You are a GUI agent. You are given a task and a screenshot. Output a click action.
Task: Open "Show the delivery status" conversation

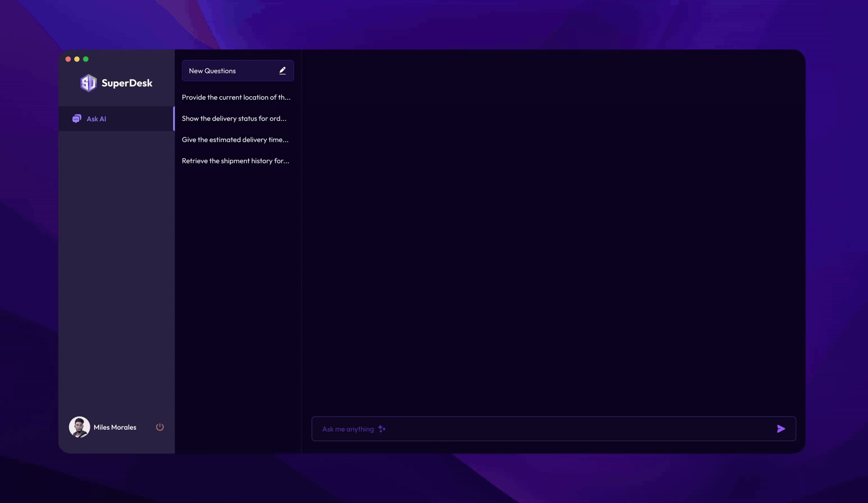pos(234,118)
